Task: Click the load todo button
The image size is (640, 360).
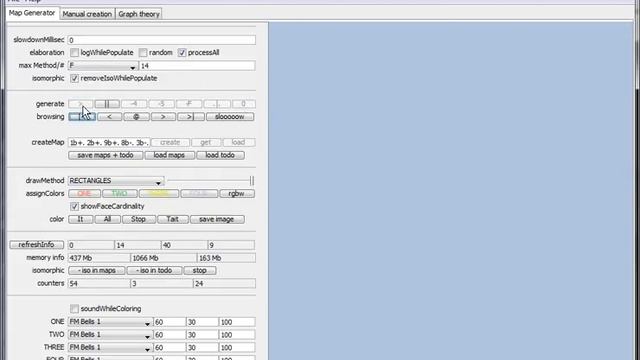Action: pos(220,156)
